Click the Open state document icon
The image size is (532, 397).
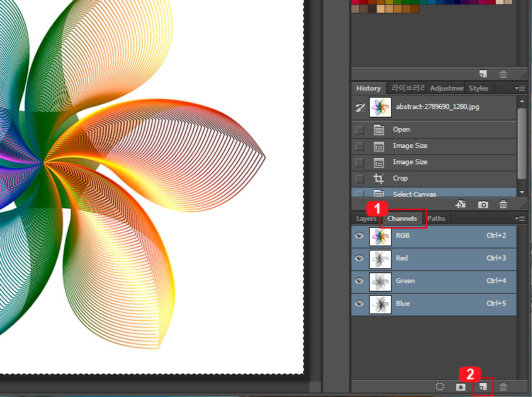(x=379, y=130)
